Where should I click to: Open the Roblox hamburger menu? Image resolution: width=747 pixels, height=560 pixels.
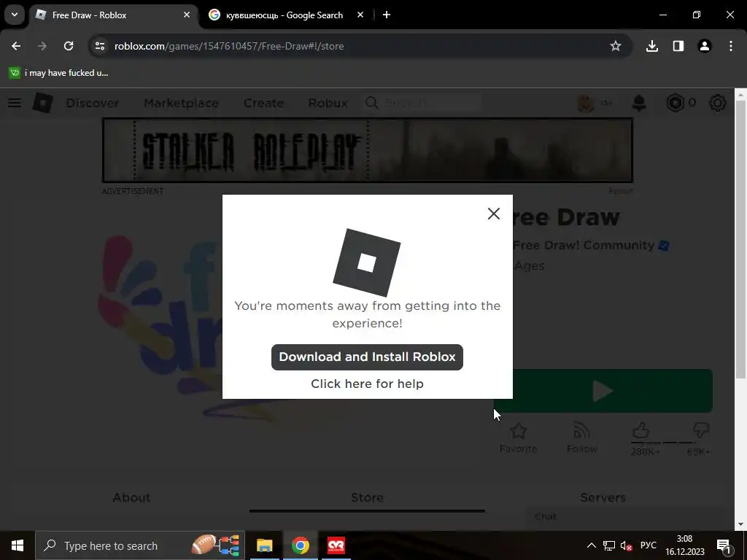tap(15, 102)
